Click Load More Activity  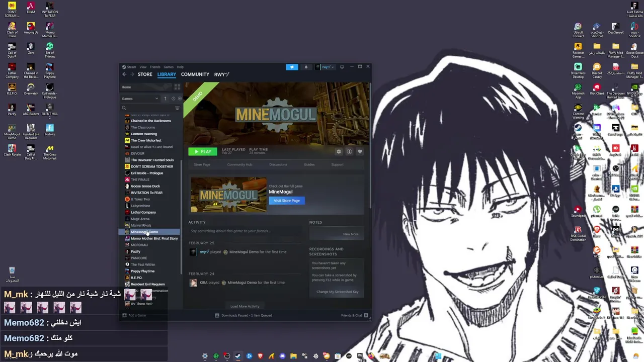click(x=245, y=306)
